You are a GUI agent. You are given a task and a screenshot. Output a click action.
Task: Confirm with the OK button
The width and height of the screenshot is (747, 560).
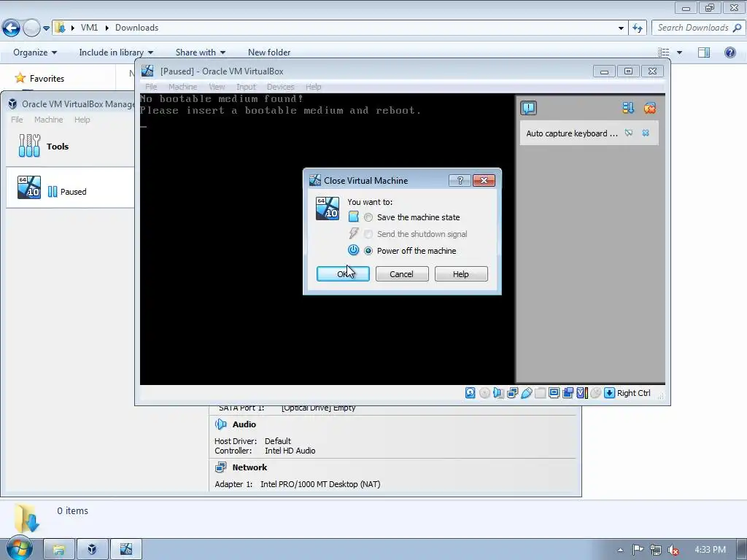(x=343, y=274)
